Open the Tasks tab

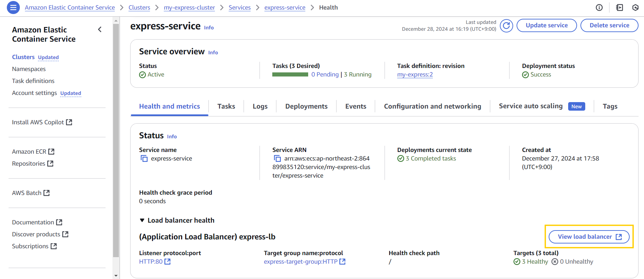226,106
